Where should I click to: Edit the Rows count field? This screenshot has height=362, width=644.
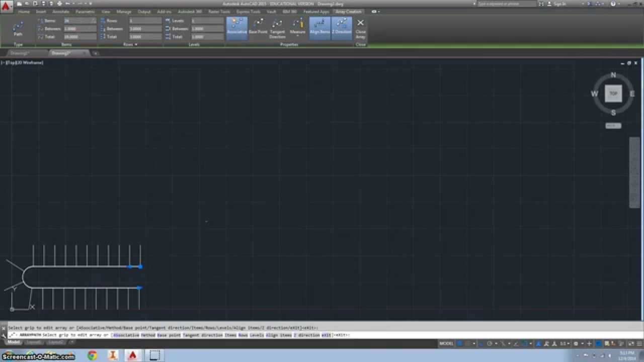(145, 21)
